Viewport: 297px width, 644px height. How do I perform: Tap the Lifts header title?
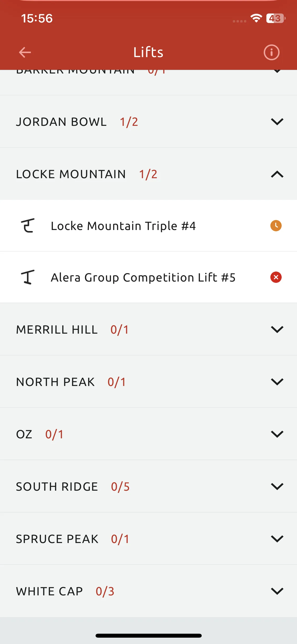(148, 52)
